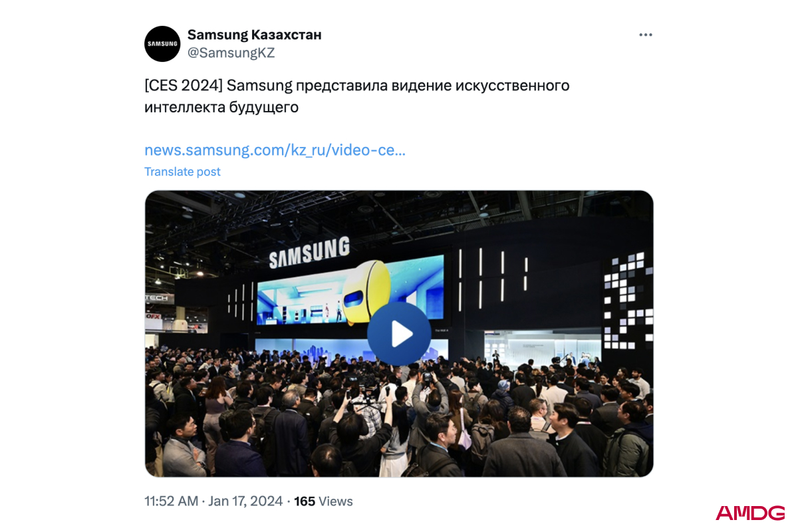Follow the news.samsung.com/kz_ru link

tap(275, 150)
